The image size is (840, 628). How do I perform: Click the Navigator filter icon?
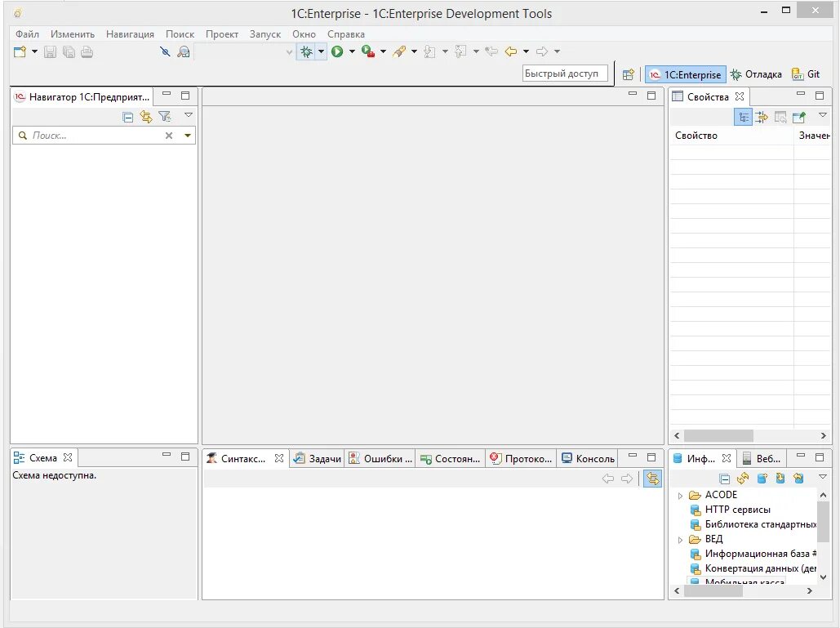[x=164, y=116]
